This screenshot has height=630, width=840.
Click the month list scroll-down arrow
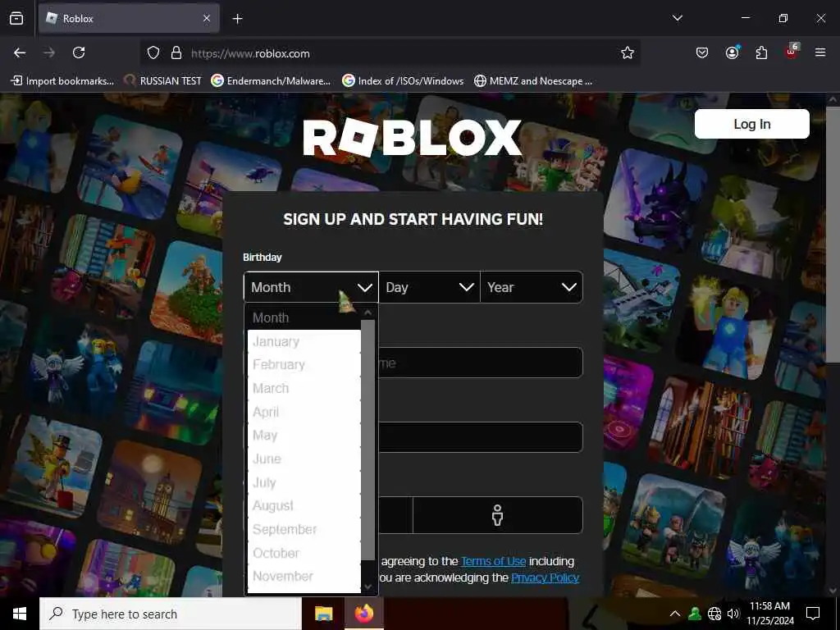tap(368, 587)
